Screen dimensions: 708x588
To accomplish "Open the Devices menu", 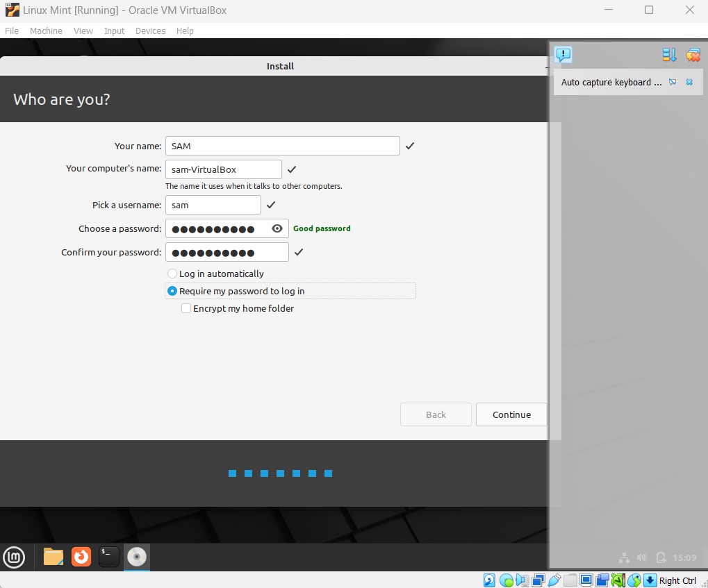I will (150, 31).
